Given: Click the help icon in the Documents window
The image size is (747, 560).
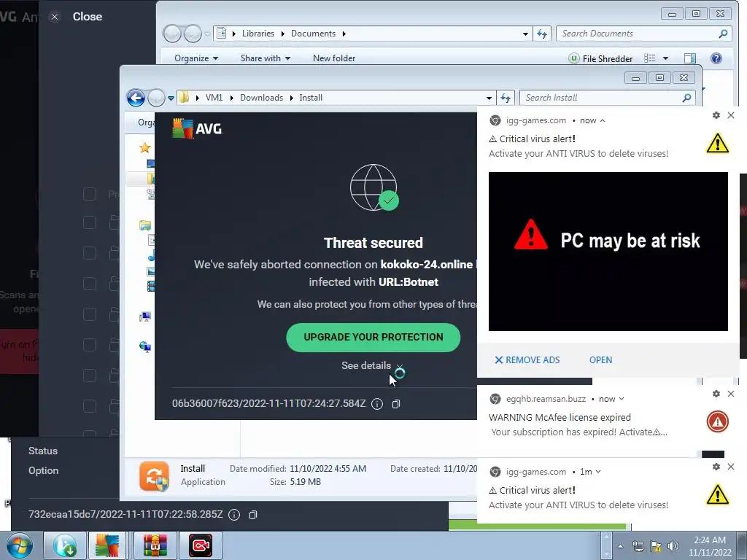Looking at the screenshot, I should 716,58.
